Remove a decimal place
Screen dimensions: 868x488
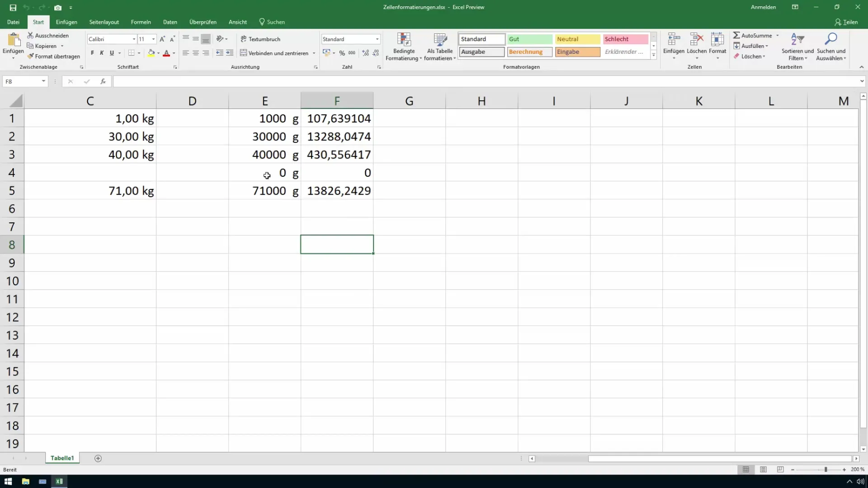376,53
